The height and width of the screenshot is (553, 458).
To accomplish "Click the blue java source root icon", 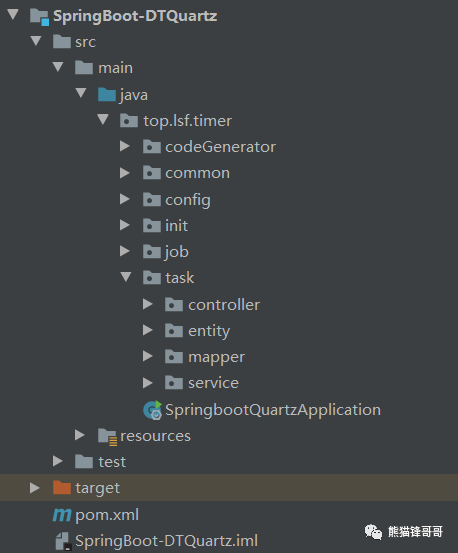I will click(106, 94).
